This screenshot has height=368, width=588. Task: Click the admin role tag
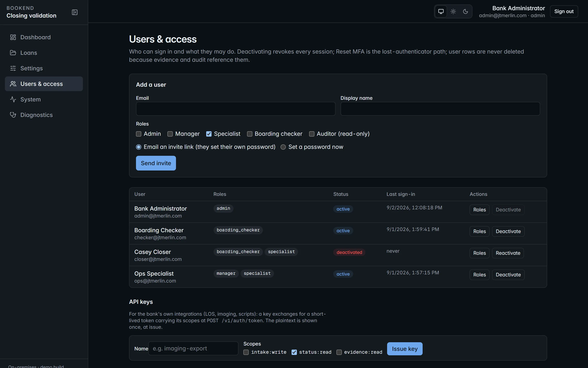coord(223,208)
